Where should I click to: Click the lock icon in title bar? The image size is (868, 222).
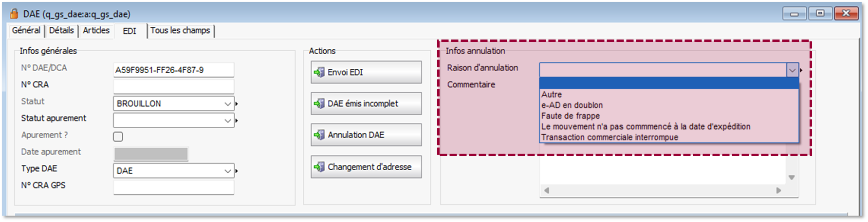pyautogui.click(x=14, y=14)
